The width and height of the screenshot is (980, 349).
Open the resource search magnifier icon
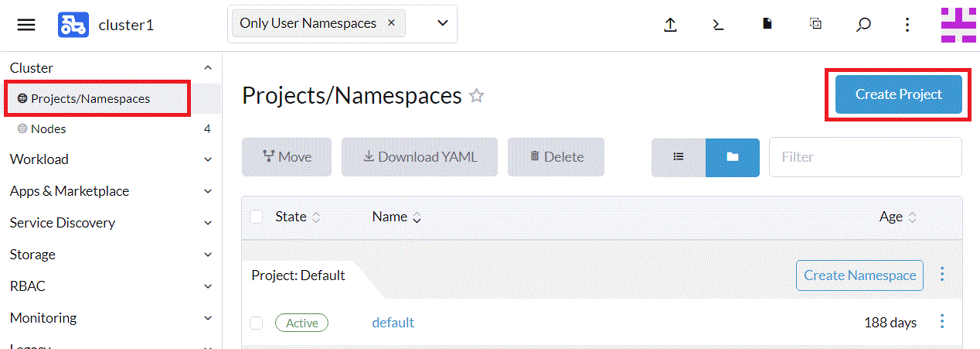[x=863, y=25]
